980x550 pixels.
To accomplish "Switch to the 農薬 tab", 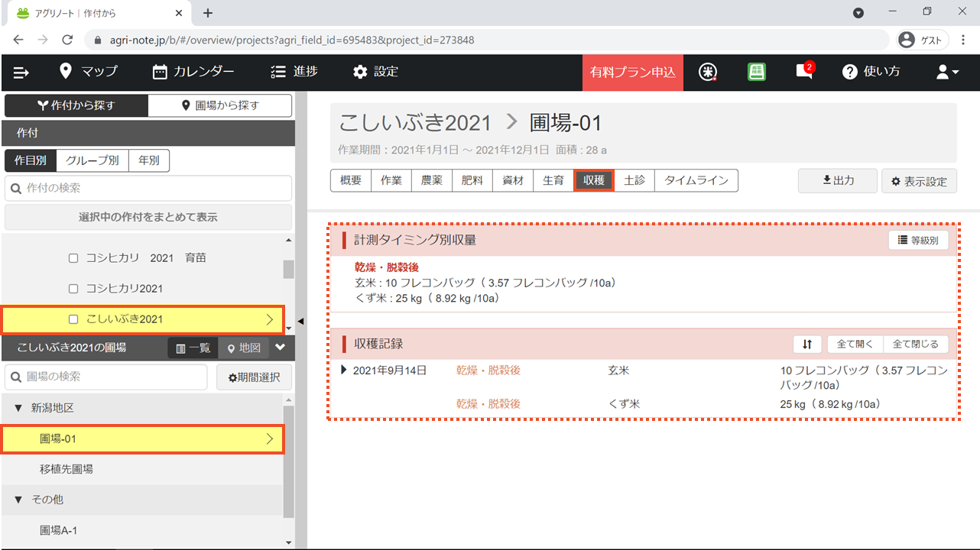I will click(431, 181).
